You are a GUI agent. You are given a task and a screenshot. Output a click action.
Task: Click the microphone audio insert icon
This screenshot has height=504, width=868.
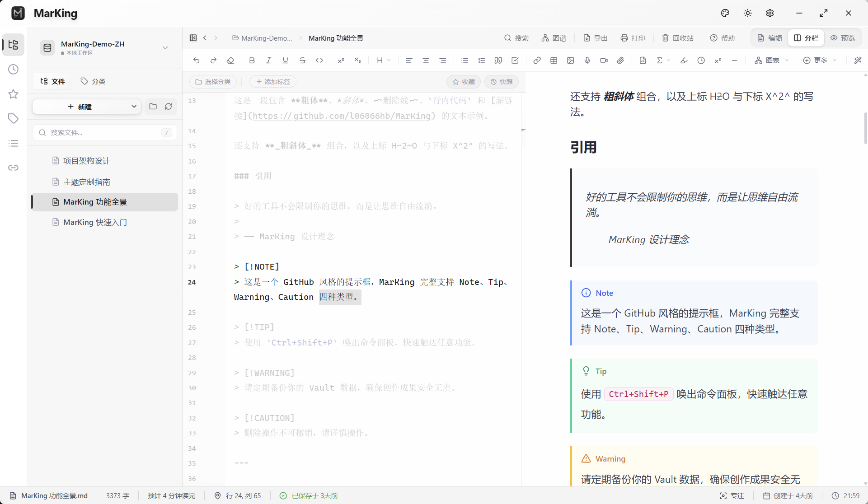587,61
